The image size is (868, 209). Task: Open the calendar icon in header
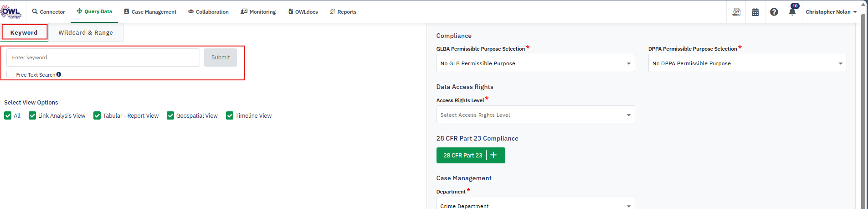tap(755, 12)
